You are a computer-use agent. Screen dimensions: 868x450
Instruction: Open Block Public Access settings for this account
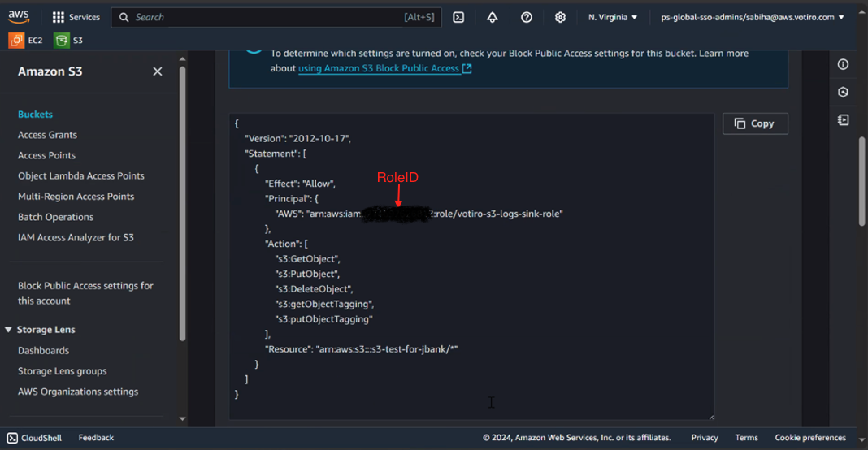tap(85, 292)
